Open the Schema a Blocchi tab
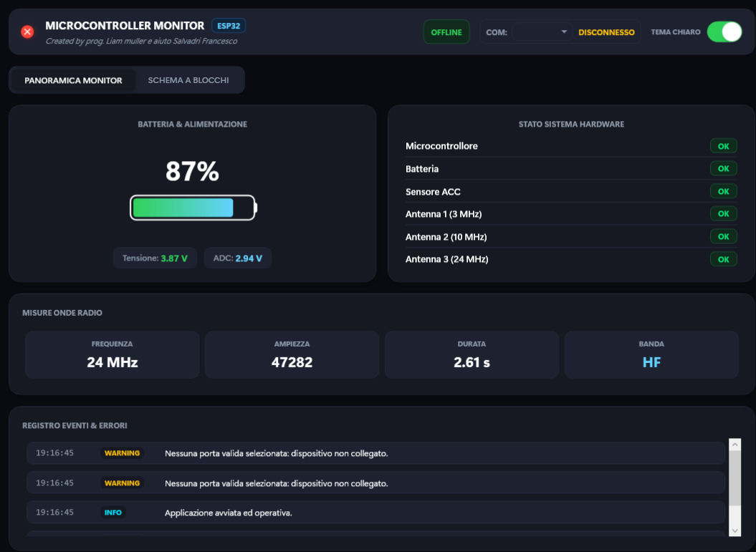756x552 pixels. (188, 80)
